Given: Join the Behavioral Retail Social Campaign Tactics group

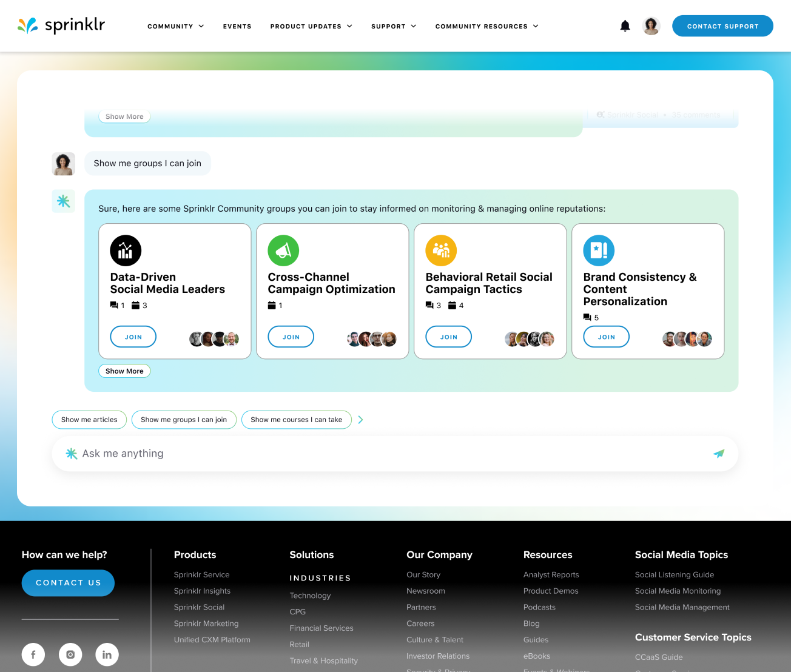Looking at the screenshot, I should (448, 337).
